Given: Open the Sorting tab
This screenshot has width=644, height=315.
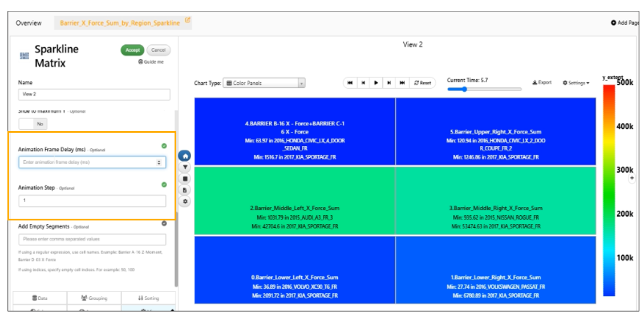Looking at the screenshot, I should pos(148,298).
